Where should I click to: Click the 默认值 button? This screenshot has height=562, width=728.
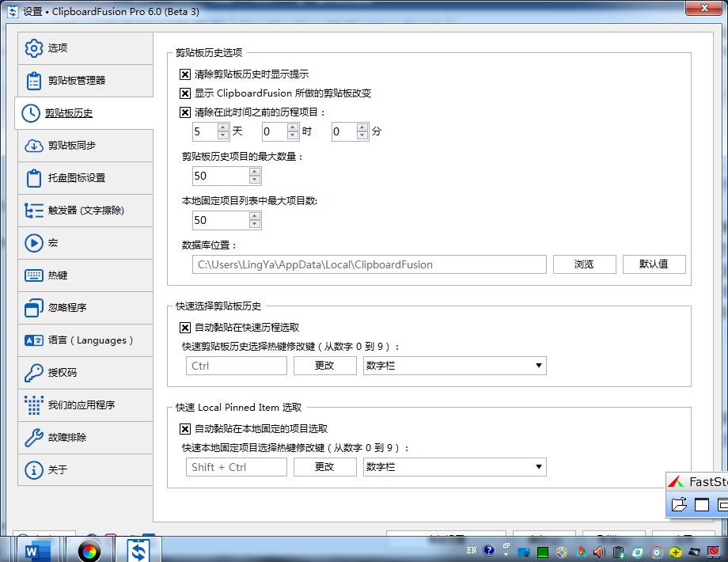pyautogui.click(x=654, y=264)
